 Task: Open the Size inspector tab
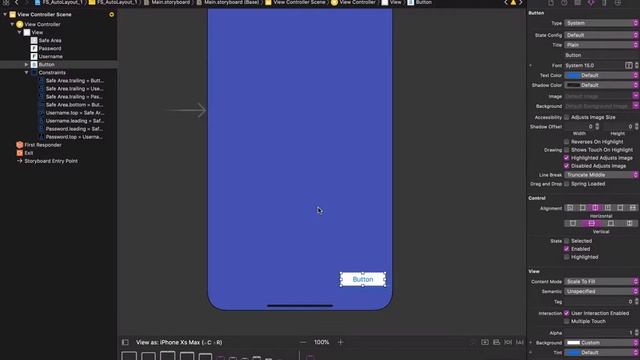604,3
